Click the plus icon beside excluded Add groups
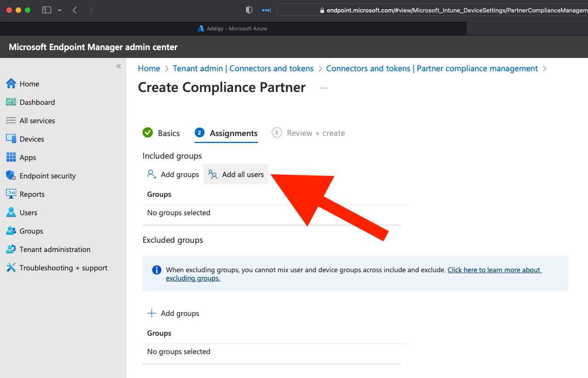Viewport: 588px width, 378px height. click(x=152, y=313)
